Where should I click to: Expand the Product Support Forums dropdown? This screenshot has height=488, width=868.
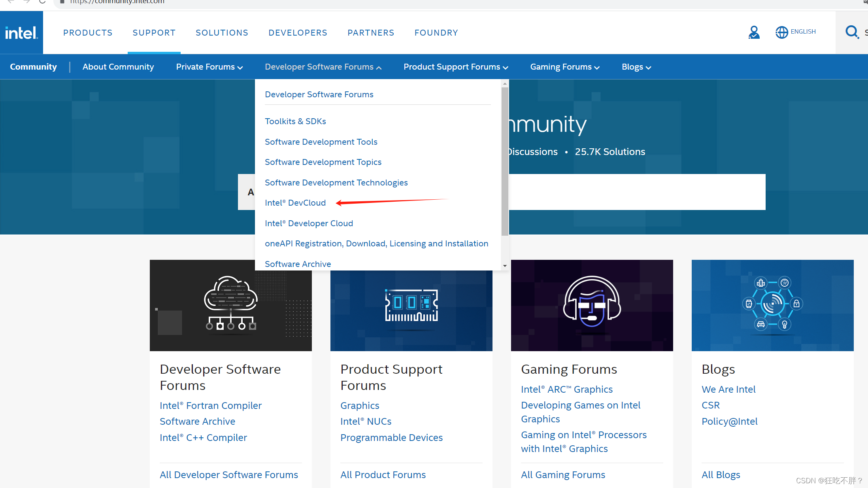[x=455, y=66]
